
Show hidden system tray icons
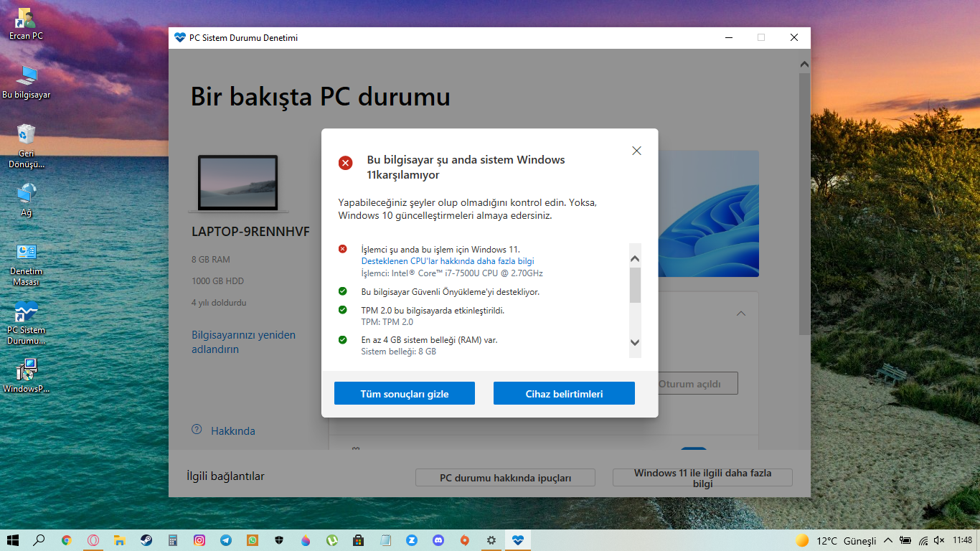[888, 540]
